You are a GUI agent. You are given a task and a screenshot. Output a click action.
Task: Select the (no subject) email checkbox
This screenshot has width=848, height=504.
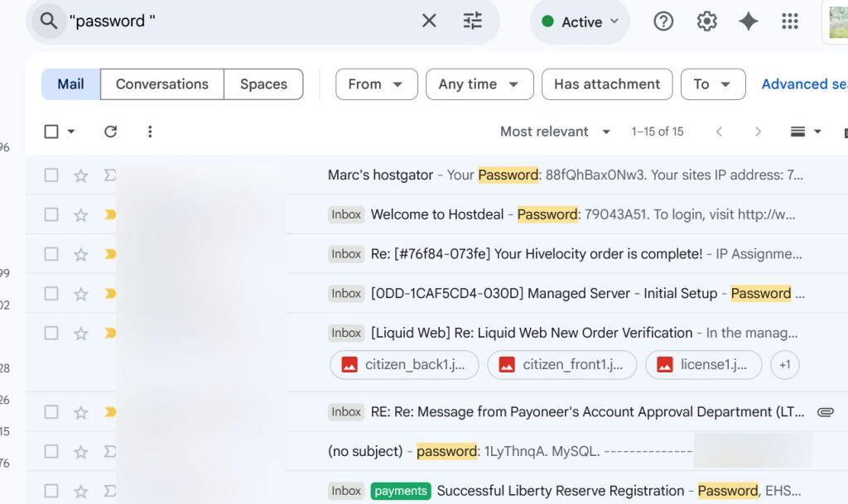tap(51, 451)
